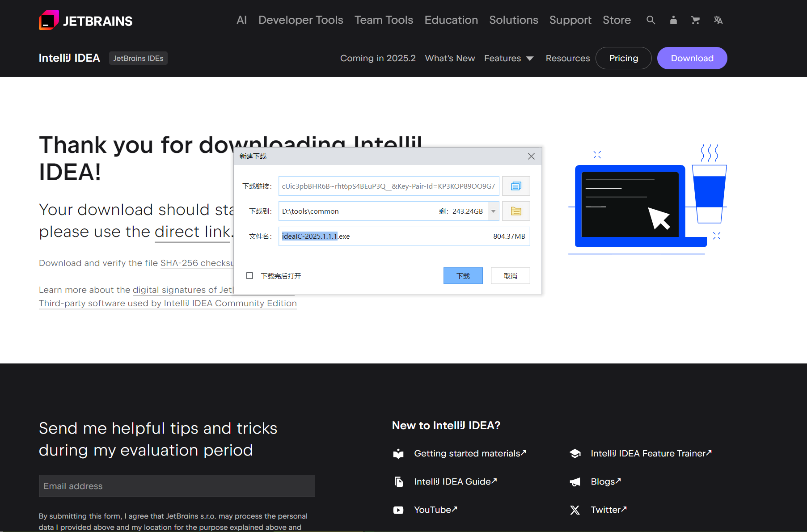Open the SHA-256 checksum link

[197, 263]
